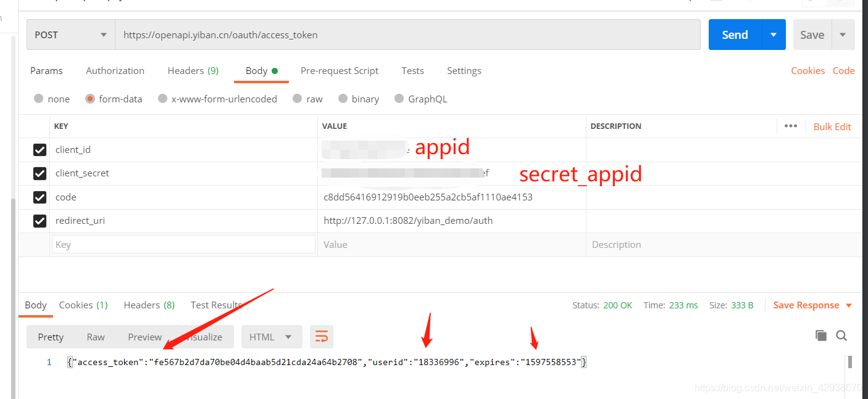
Task: Click the access_token JSON response line
Action: pos(327,362)
